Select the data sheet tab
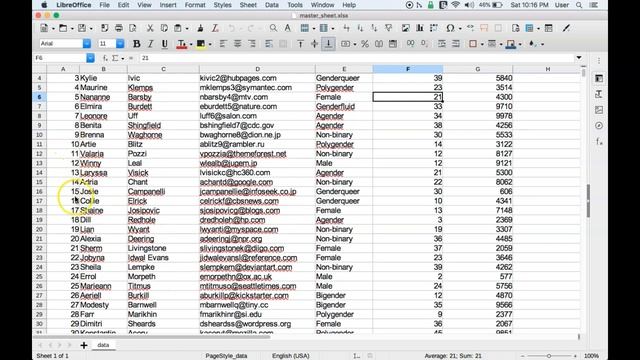 point(103,345)
